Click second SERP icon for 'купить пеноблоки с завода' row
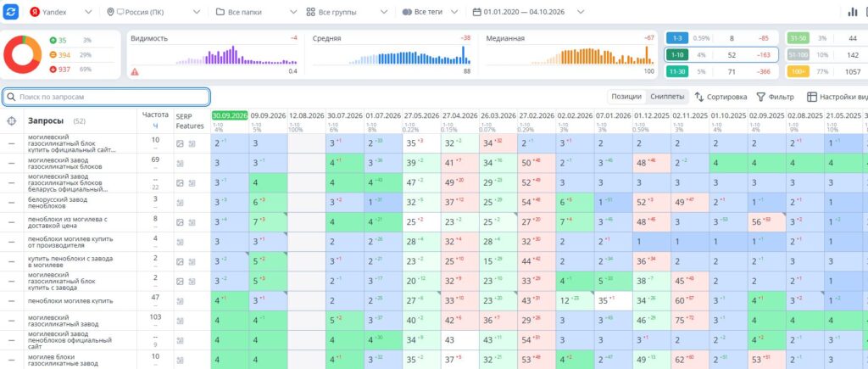 pyautogui.click(x=192, y=262)
